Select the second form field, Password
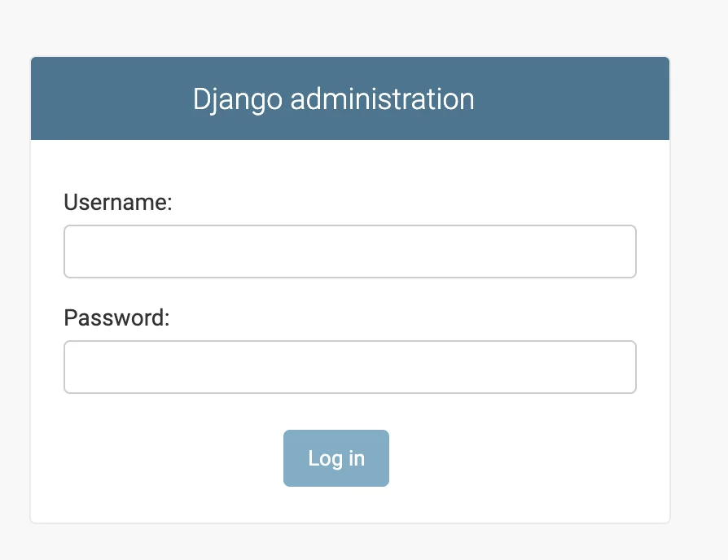 [349, 367]
